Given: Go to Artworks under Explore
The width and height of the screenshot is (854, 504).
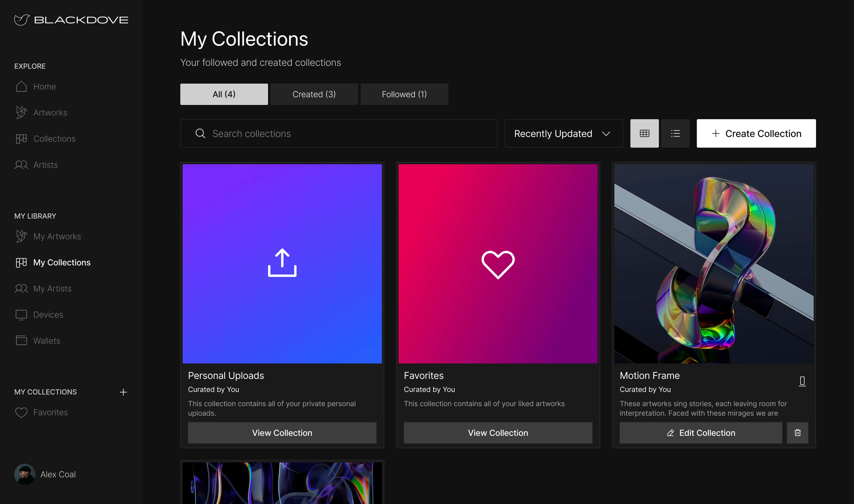Looking at the screenshot, I should point(41,112).
